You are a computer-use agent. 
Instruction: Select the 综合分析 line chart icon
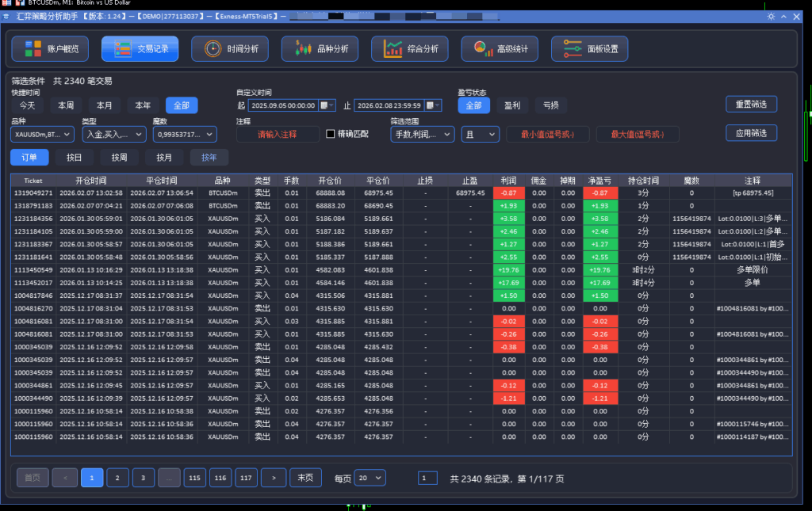pyautogui.click(x=393, y=49)
